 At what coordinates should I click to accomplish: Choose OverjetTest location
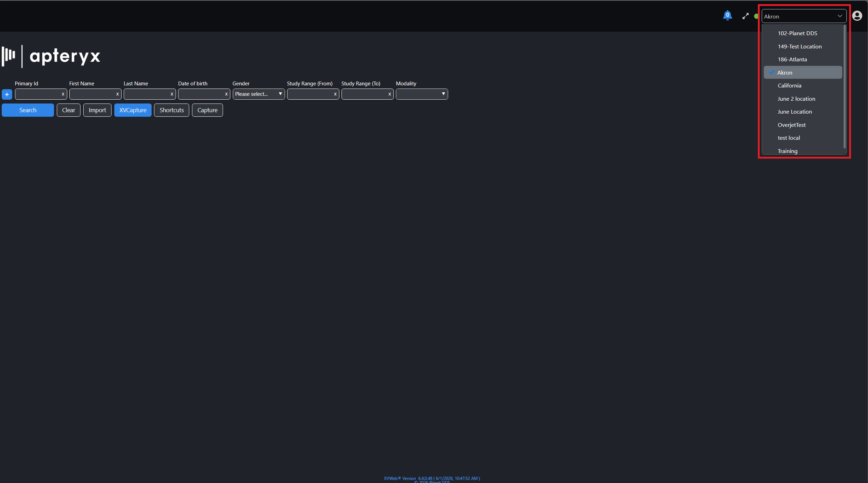[x=803, y=125]
